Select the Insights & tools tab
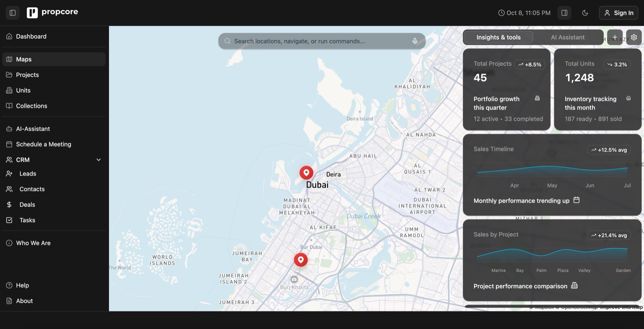Screen dimensions: 644x329 click(498, 37)
